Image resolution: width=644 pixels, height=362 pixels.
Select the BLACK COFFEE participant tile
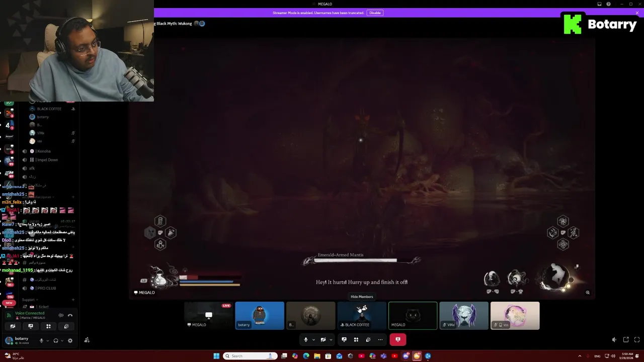362,316
